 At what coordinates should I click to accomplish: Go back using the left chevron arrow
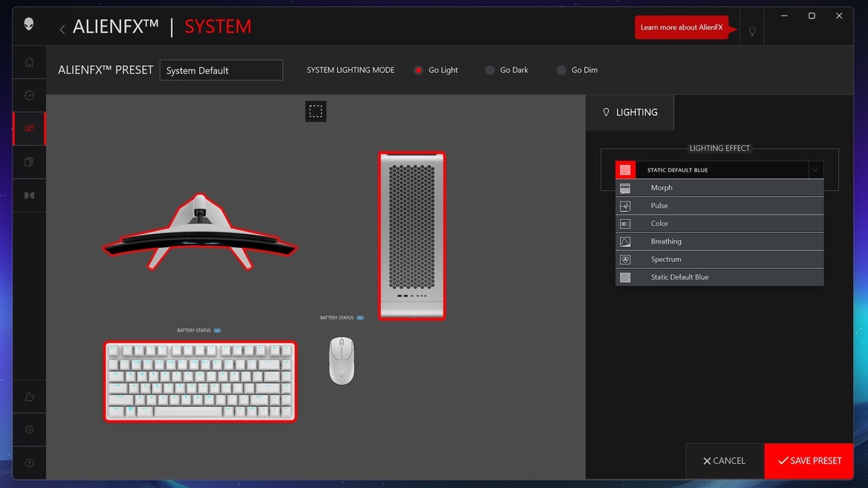click(x=62, y=29)
